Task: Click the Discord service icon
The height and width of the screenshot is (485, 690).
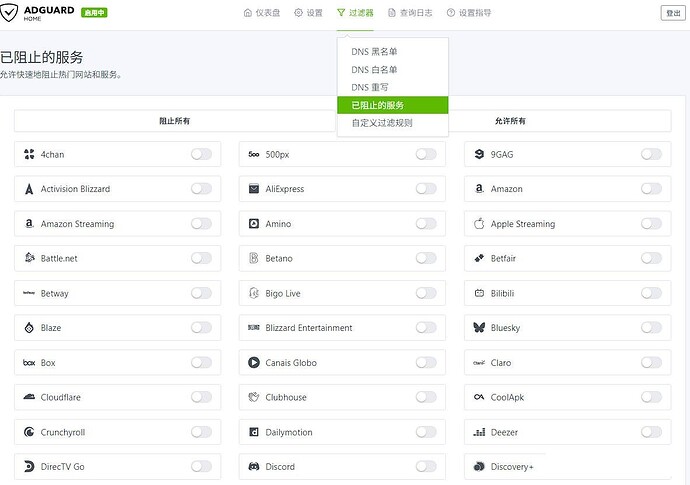Action: point(254,467)
